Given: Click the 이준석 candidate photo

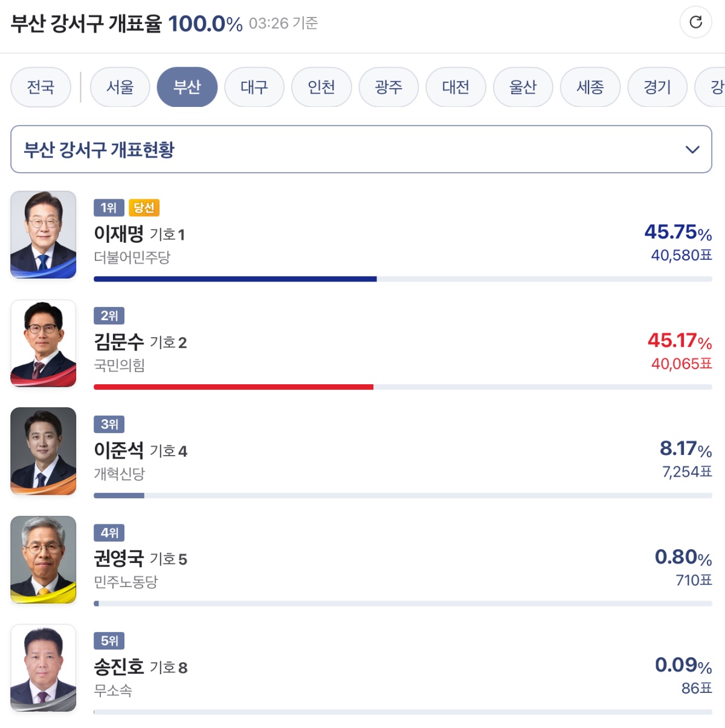Looking at the screenshot, I should point(43,451).
